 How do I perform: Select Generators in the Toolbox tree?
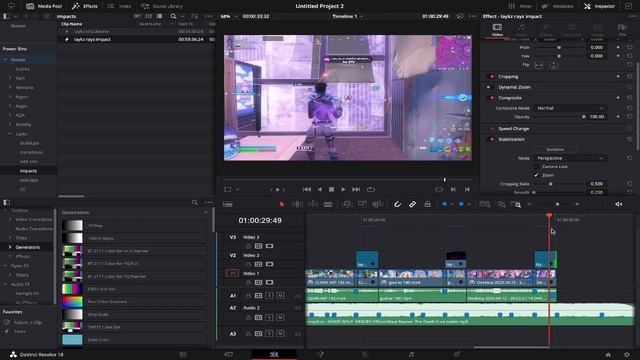click(28, 247)
